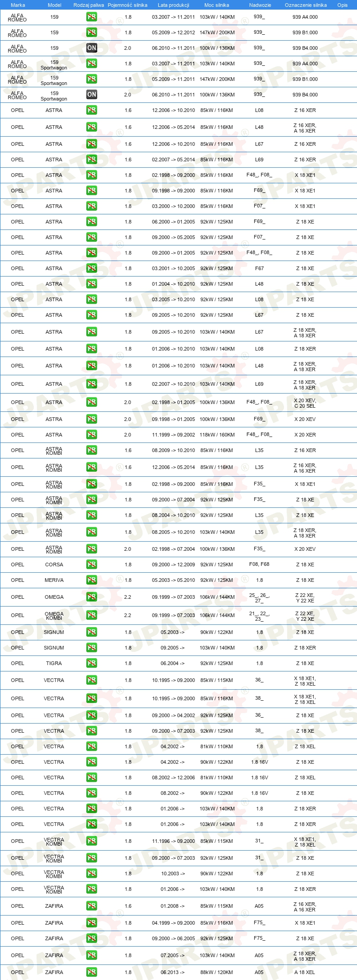The width and height of the screenshot is (357, 980).
Task: Click PB icon in Zafira A 18 XEL row
Action: pyautogui.click(x=92, y=972)
